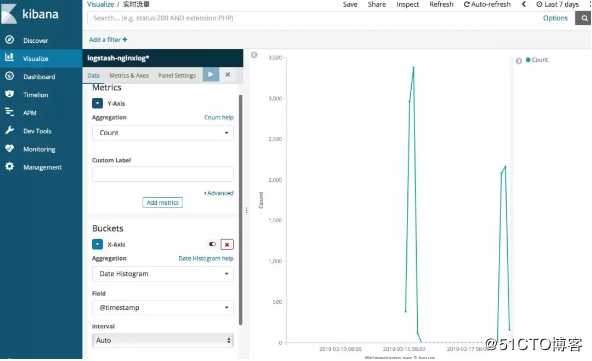Open the Last 7 days time picker
Screen dimensions: 592x361
(558, 5)
